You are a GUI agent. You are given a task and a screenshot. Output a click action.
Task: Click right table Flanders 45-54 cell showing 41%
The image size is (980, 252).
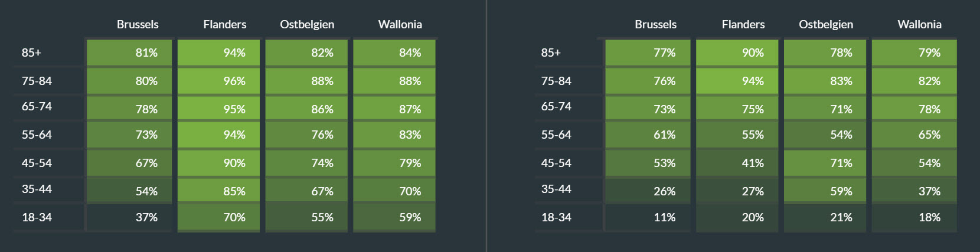737,163
